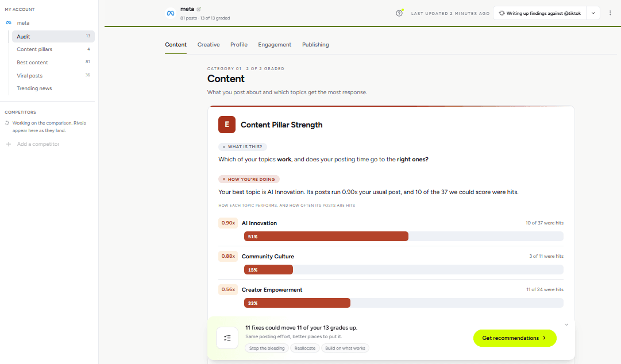
Task: Expand the dropdown next to Writing up findings
Action: click(593, 13)
